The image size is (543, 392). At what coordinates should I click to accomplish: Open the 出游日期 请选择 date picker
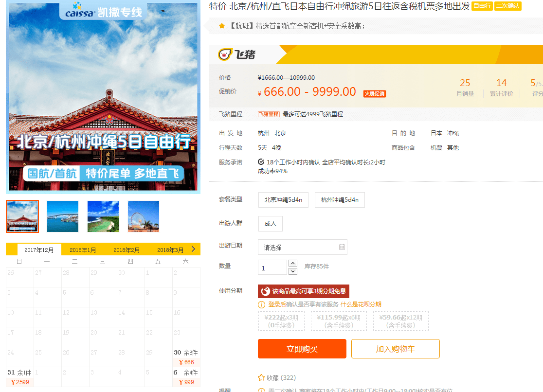point(302,247)
